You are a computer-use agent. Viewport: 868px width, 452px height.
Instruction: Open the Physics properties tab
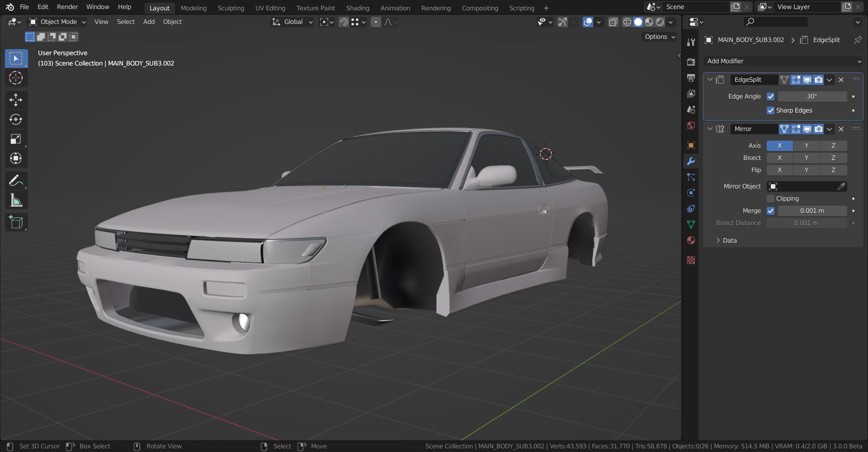tap(691, 193)
